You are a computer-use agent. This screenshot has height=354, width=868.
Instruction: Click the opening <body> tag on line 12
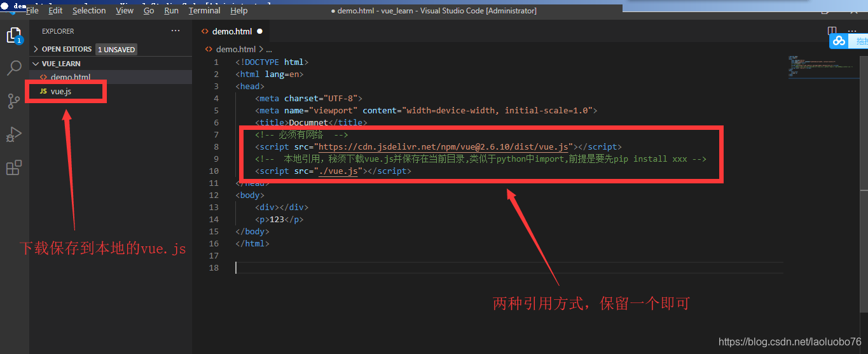pos(250,195)
